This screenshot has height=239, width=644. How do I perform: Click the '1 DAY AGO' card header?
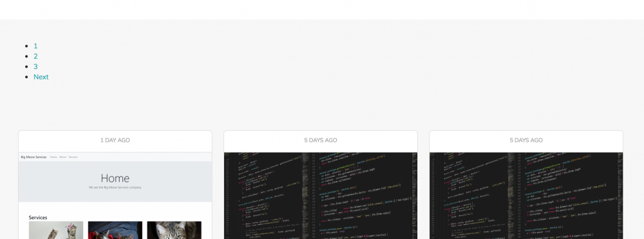115,140
